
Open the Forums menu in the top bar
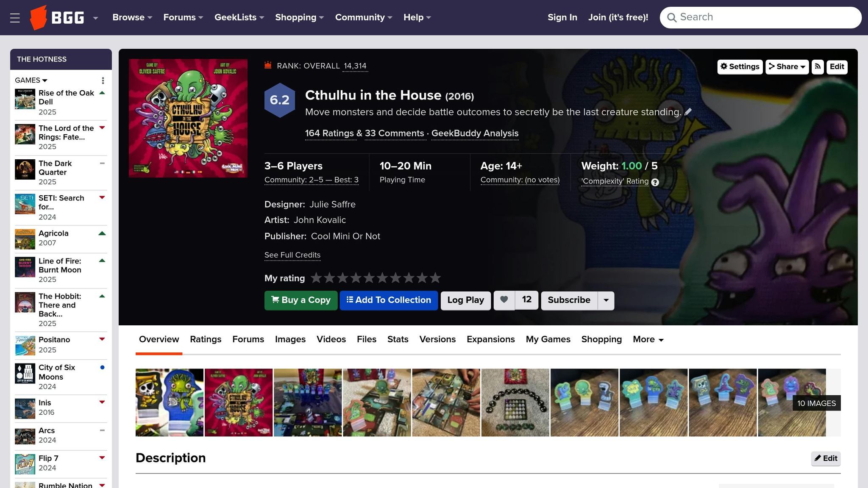point(183,17)
